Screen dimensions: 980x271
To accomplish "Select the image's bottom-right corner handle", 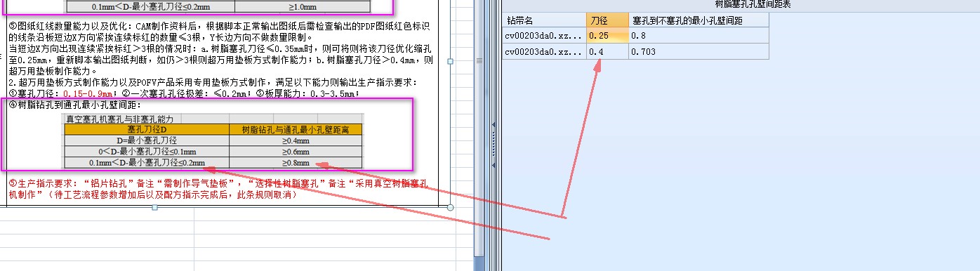I will pyautogui.click(x=450, y=207).
